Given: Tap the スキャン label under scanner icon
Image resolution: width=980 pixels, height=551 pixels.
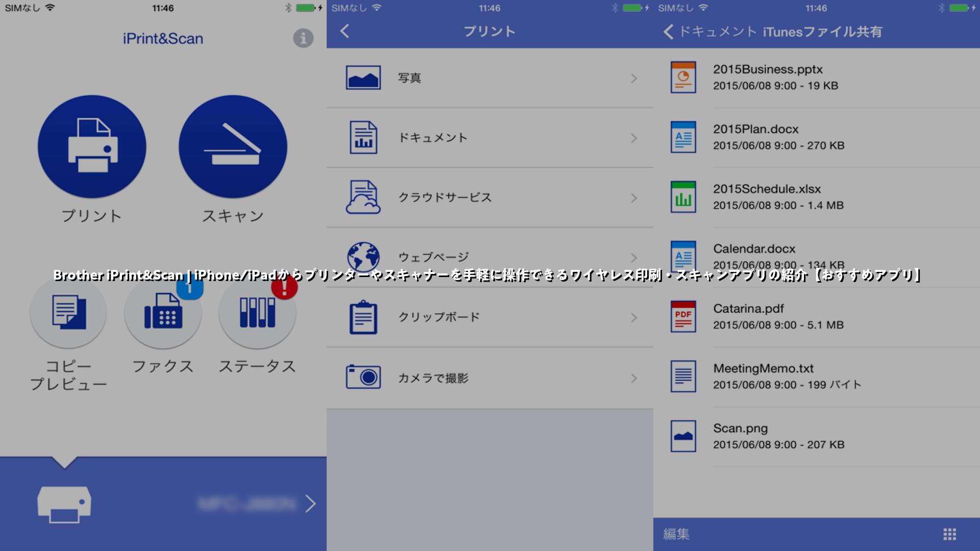Looking at the screenshot, I should (233, 216).
